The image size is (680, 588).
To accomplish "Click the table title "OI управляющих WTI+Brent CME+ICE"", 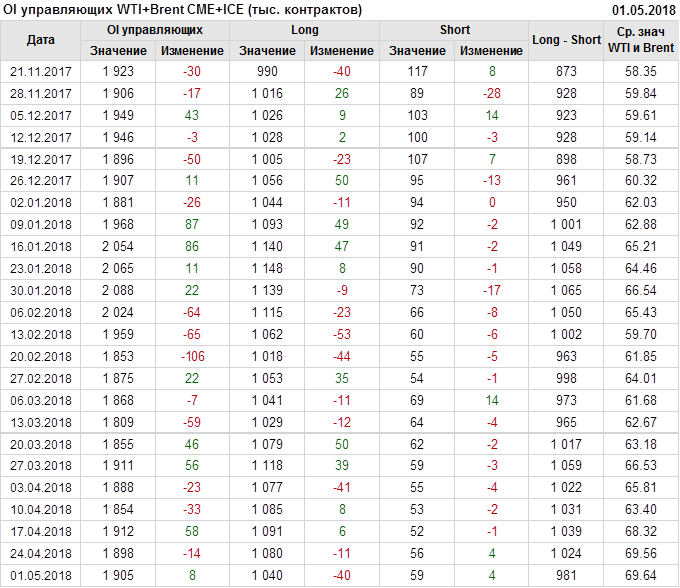I will pyautogui.click(x=182, y=9).
